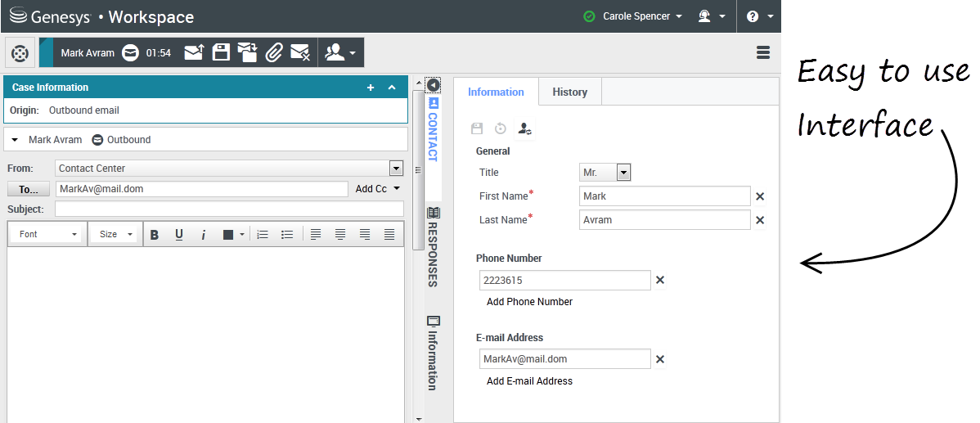Open the Title dropdown showing Mr.
This screenshot has height=423, width=980.
(605, 173)
